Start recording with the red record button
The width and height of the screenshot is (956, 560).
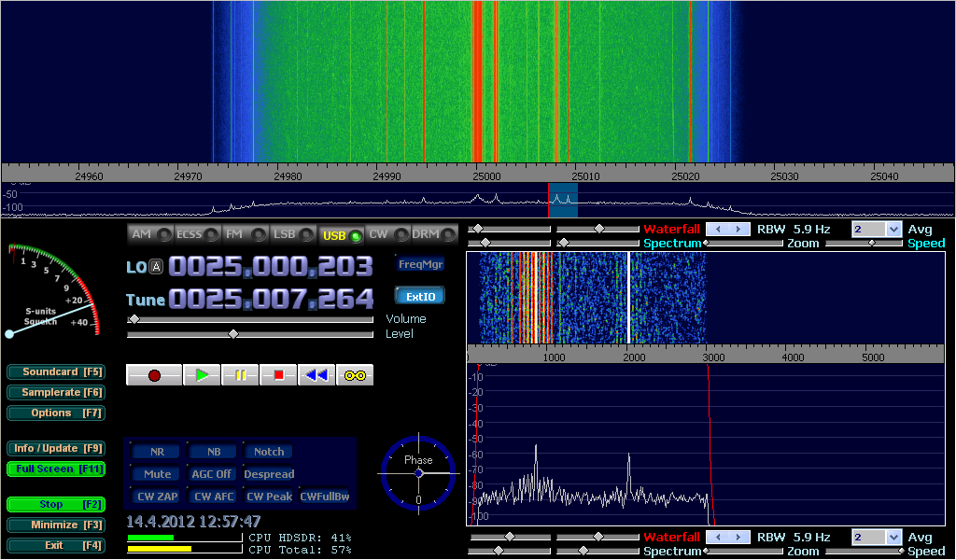coord(154,375)
